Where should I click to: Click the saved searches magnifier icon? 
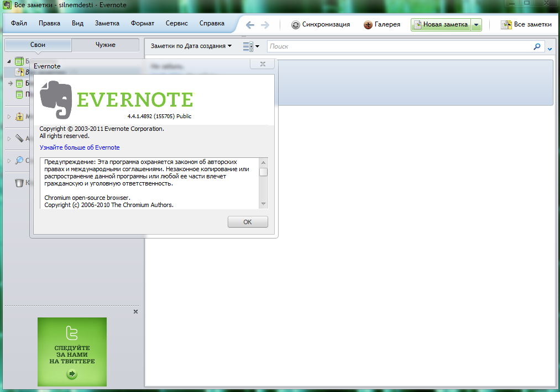pos(19,161)
